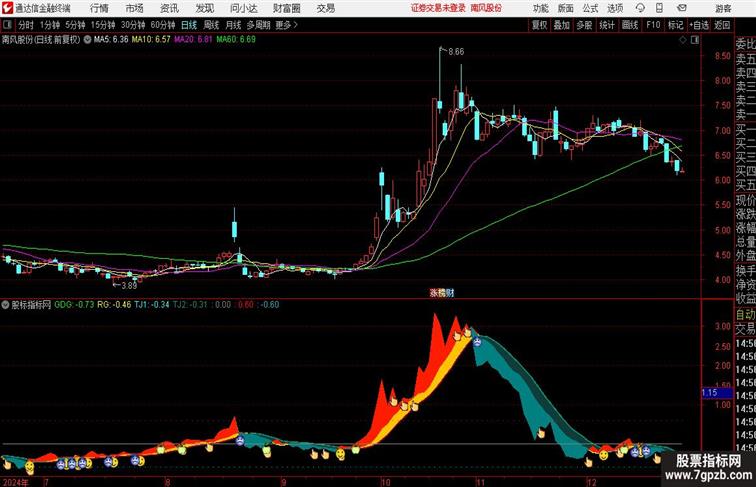
Task: Switch to 60分钟 period
Action: (163, 25)
